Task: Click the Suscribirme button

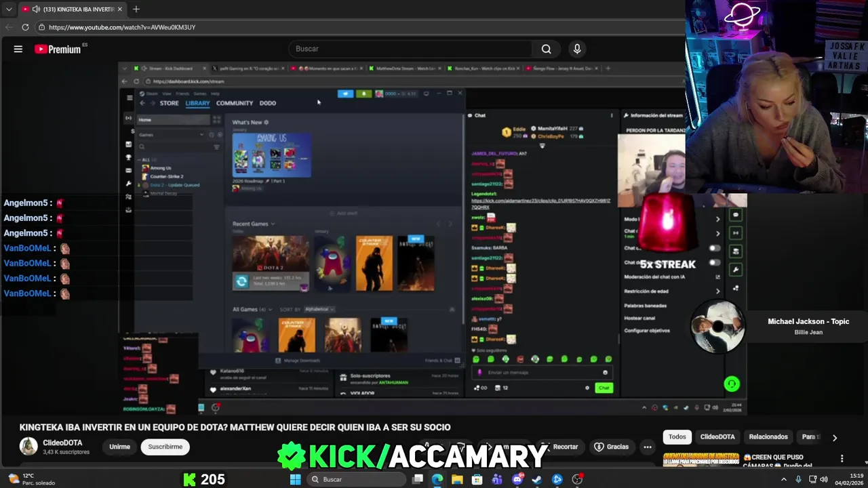Action: tap(165, 447)
